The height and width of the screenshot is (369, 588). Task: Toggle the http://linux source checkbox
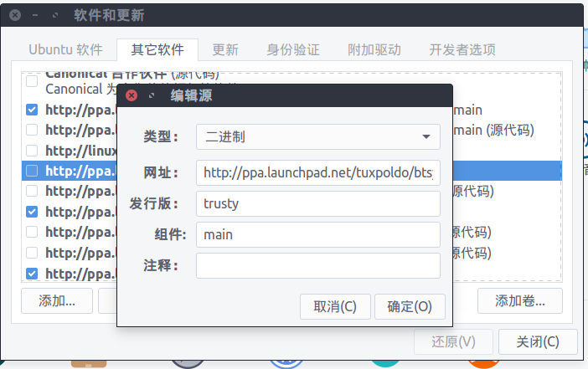(x=32, y=151)
